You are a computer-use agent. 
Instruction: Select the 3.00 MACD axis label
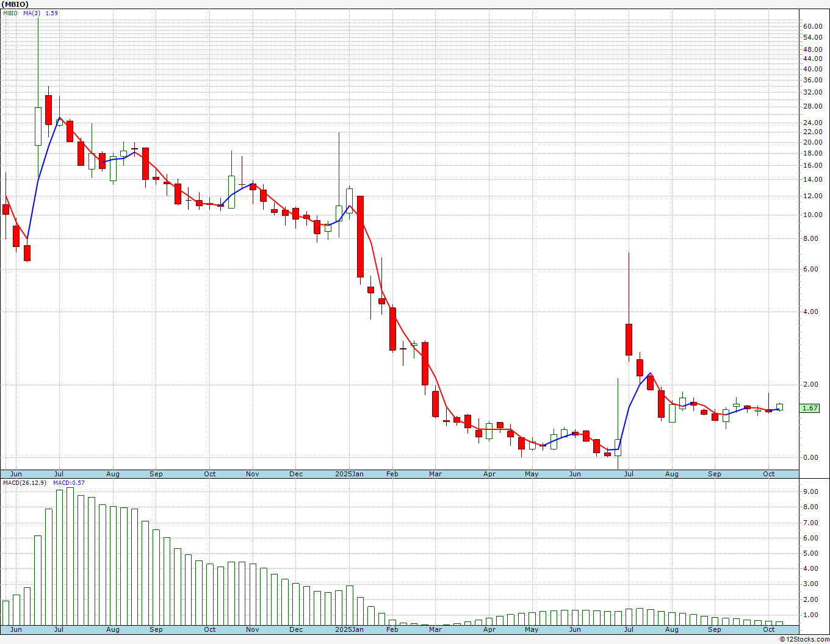[x=810, y=584]
